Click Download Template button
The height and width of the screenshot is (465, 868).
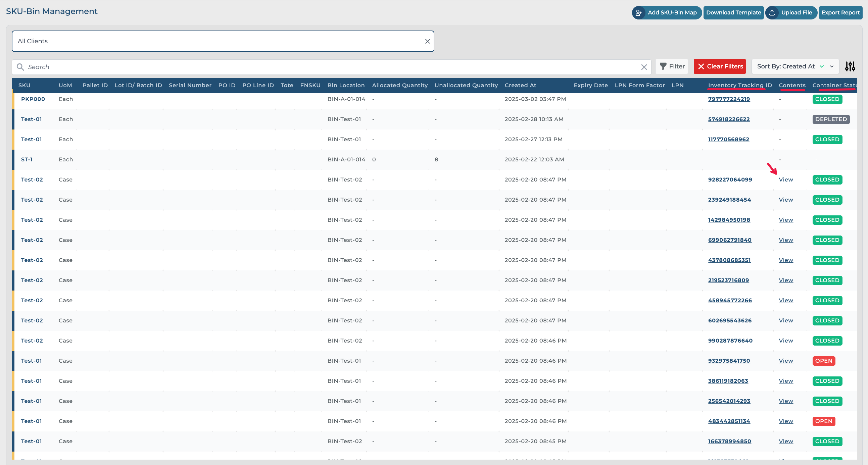click(x=733, y=13)
